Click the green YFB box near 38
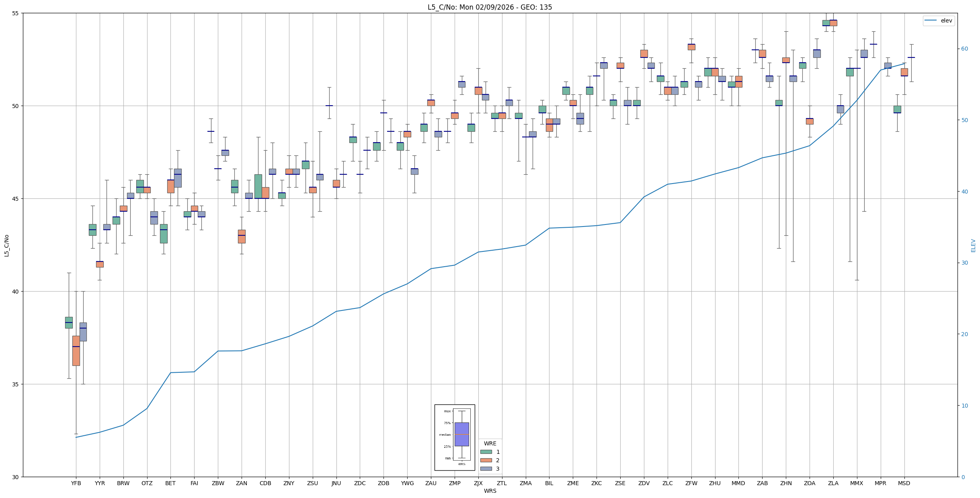The width and height of the screenshot is (980, 498). 69,322
